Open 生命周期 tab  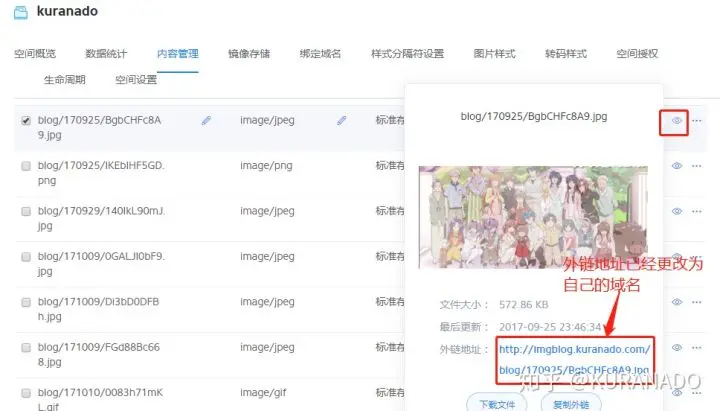pyautogui.click(x=65, y=80)
